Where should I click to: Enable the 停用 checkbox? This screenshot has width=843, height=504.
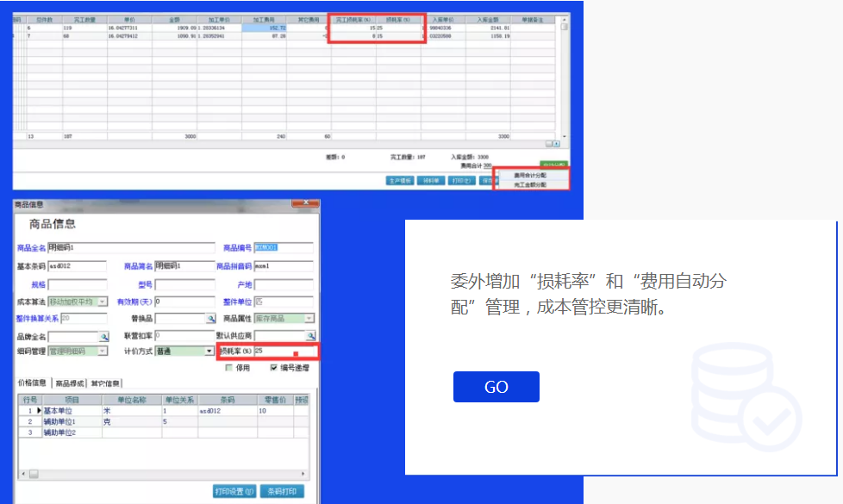(x=229, y=368)
